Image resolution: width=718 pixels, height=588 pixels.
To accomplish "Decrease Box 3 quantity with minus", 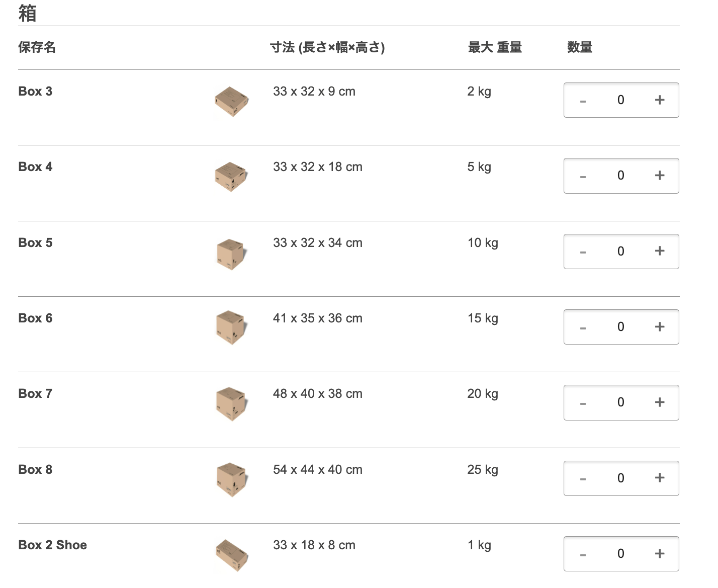I will click(583, 101).
